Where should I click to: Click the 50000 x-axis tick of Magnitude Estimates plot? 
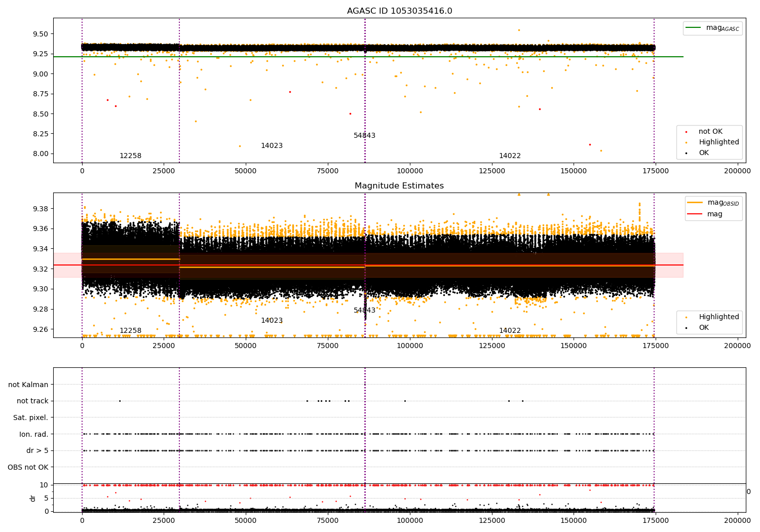coord(246,346)
